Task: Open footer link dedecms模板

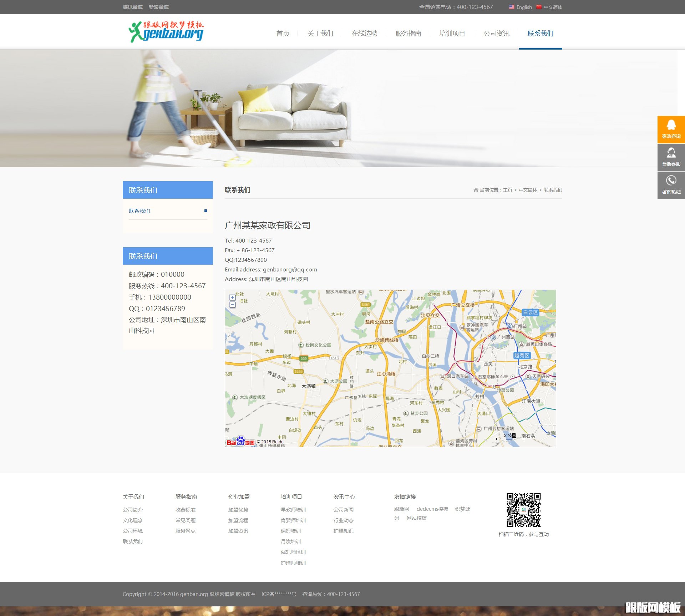Action: 432,509
